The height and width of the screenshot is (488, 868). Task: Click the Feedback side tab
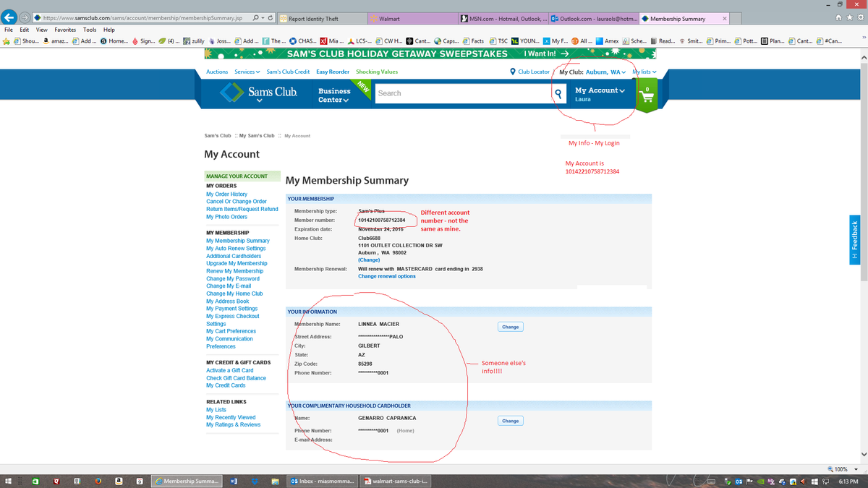click(854, 239)
